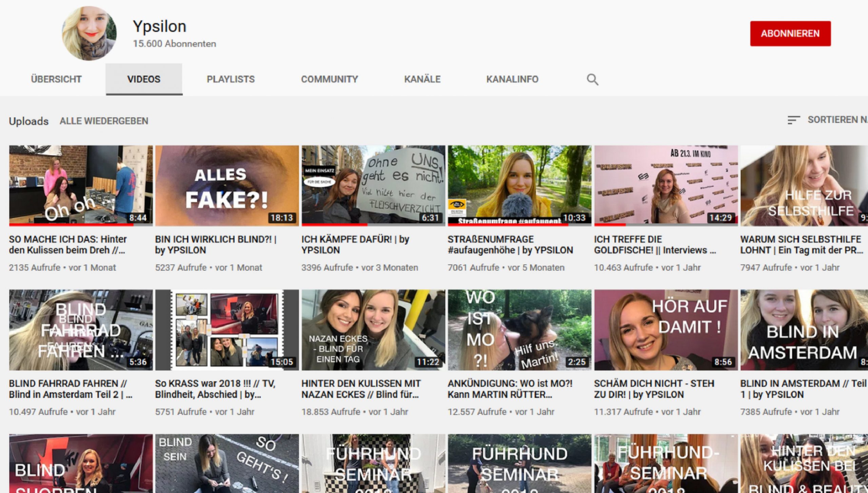Click '15.600 Abonnenten' subscriber count
Screen dimensions: 868x493
(174, 44)
